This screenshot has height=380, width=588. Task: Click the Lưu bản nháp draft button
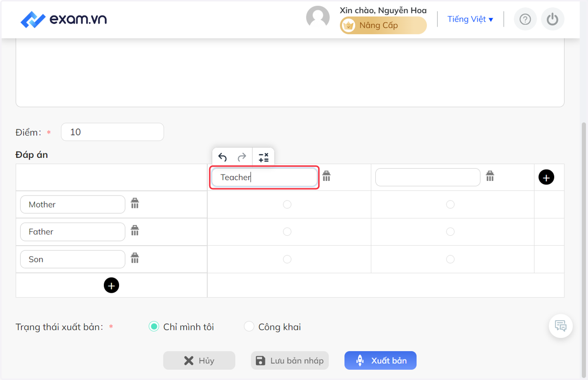[290, 360]
